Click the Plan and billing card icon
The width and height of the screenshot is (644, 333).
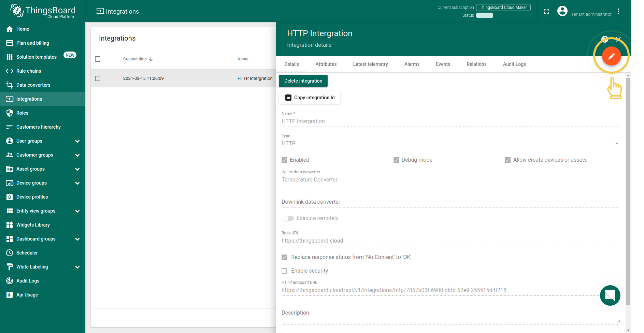[x=10, y=43]
